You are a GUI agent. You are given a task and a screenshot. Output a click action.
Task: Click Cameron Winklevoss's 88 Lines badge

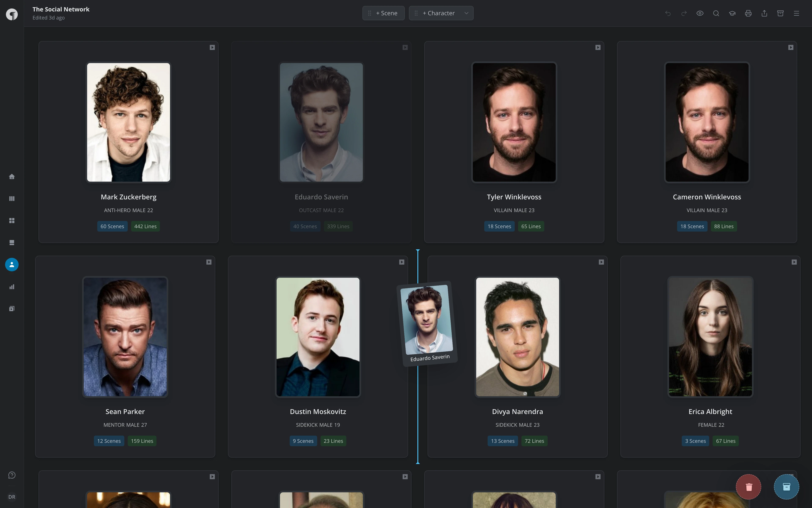click(724, 226)
